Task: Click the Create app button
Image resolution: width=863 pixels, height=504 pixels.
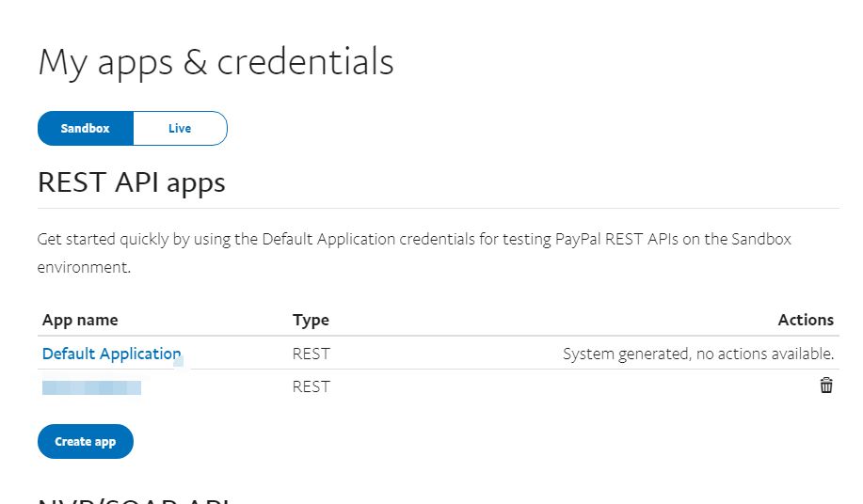Action: [x=86, y=441]
